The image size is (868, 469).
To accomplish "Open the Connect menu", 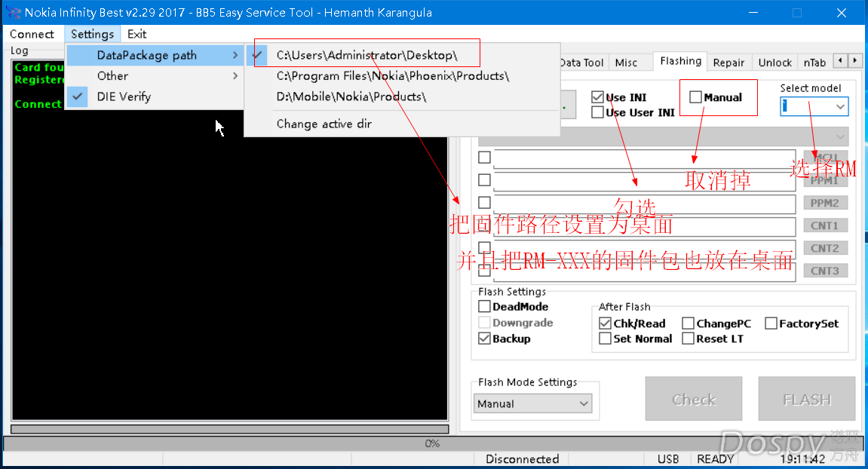I will click(32, 35).
